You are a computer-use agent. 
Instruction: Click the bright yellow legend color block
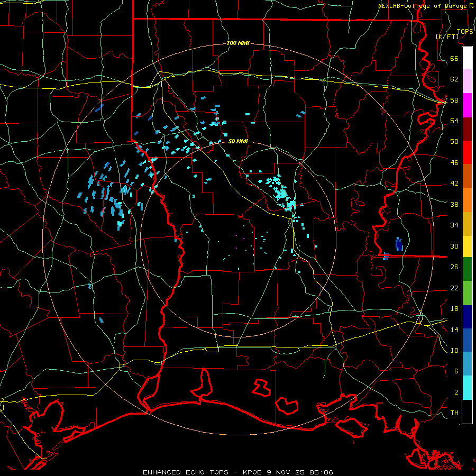(467, 246)
